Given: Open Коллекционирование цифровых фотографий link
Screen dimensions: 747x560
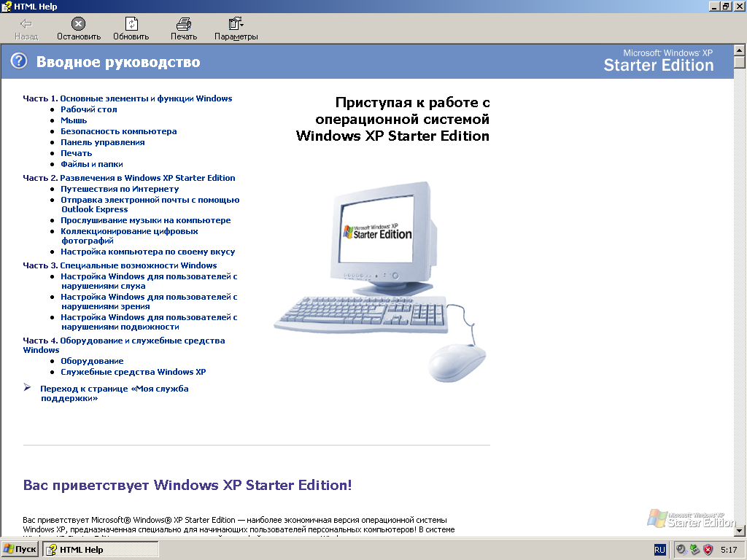Looking at the screenshot, I should coord(129,236).
